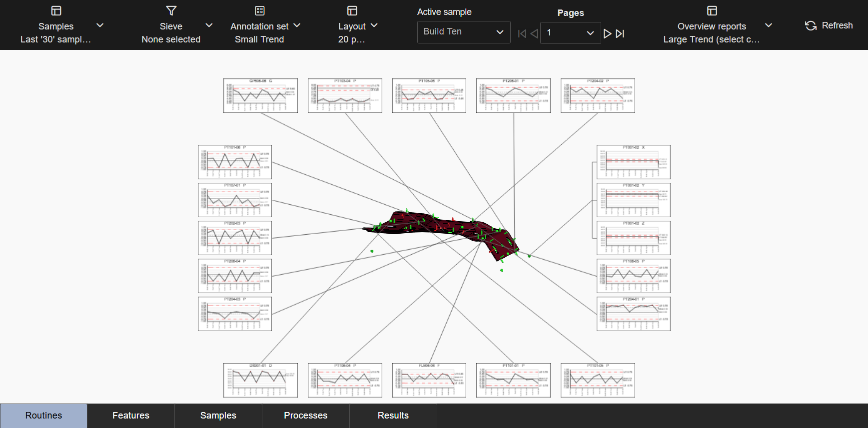Image resolution: width=868 pixels, height=428 pixels.
Task: Open the Pages number dropdown
Action: pyautogui.click(x=570, y=33)
